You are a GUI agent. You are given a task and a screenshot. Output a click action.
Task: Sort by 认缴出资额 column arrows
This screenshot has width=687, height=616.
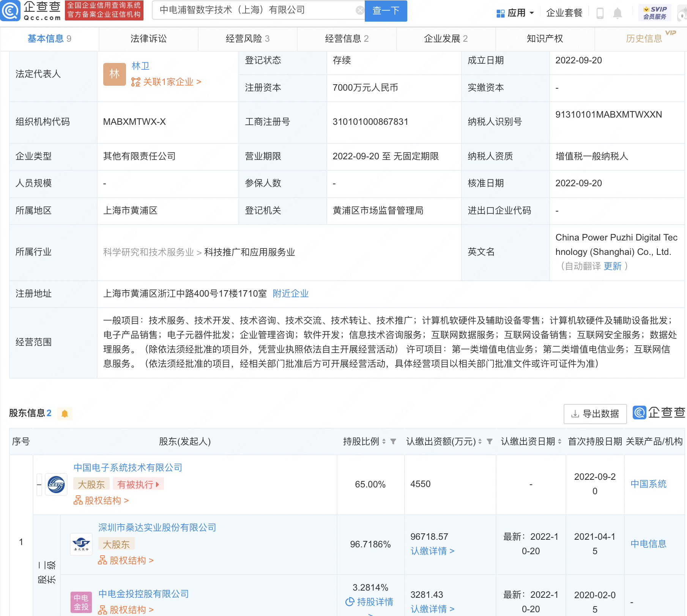480,442
